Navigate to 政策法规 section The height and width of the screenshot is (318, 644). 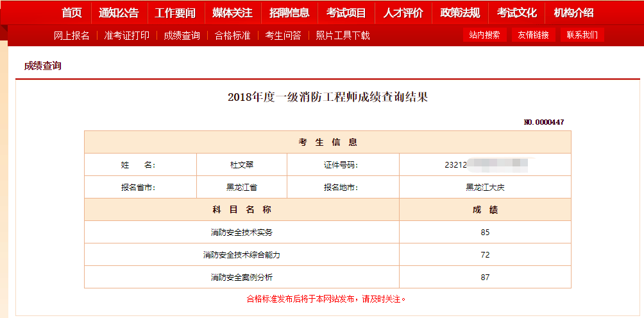(460, 13)
